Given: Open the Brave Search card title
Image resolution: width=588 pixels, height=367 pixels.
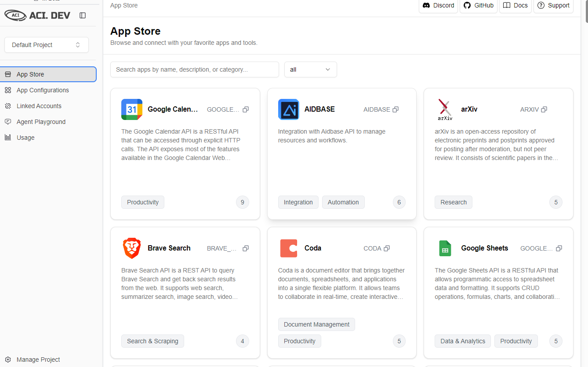Looking at the screenshot, I should point(169,248).
